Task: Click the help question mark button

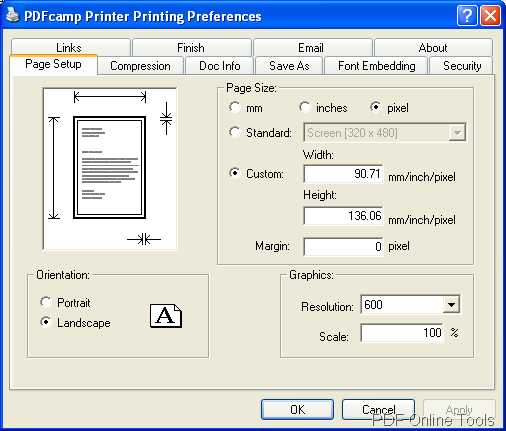Action: (467, 15)
